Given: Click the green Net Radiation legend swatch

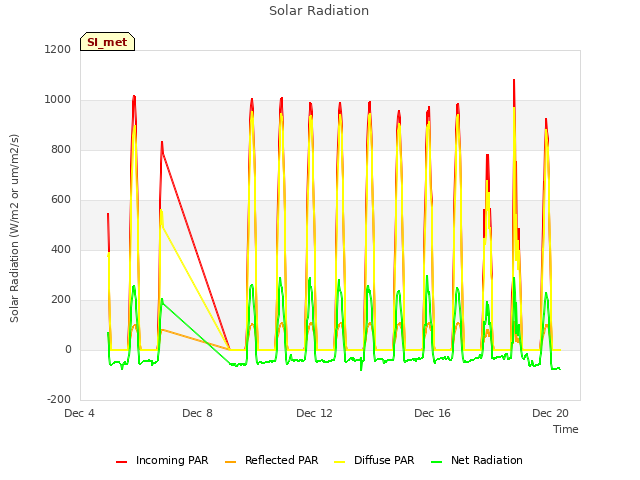Looking at the screenshot, I should [x=437, y=462].
